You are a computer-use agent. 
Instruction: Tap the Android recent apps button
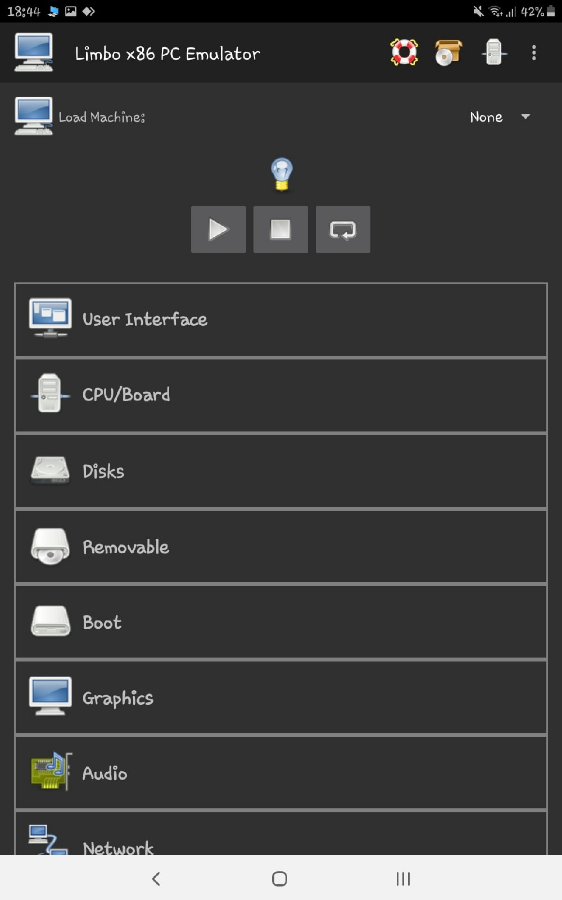click(404, 878)
